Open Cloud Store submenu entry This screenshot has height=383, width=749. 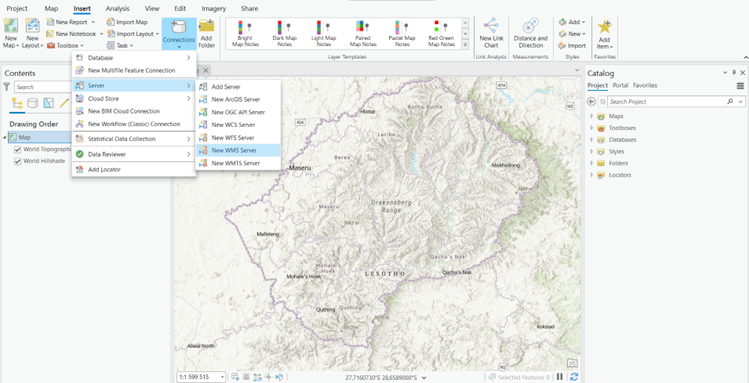(134, 98)
